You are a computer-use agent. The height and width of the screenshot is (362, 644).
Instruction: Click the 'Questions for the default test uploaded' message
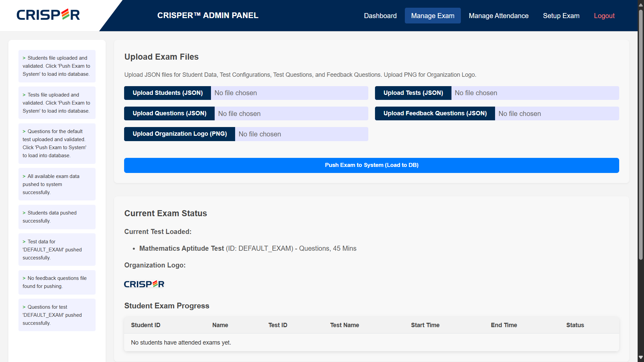(57, 143)
